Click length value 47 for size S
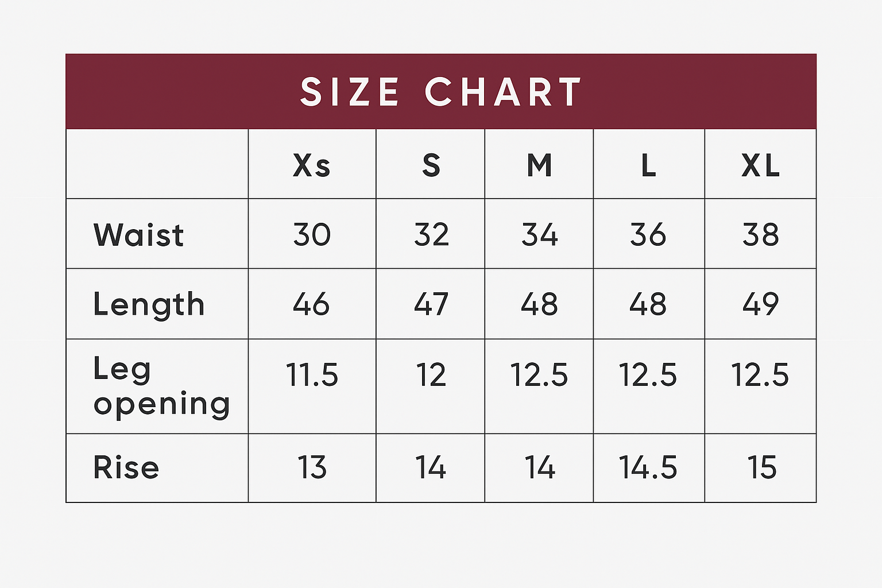Viewport: 882px width, 588px height. [x=431, y=304]
